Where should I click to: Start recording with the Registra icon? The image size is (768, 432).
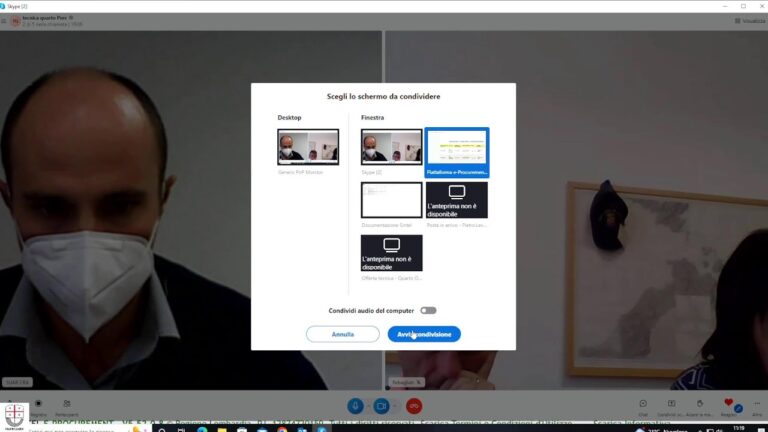[38, 404]
